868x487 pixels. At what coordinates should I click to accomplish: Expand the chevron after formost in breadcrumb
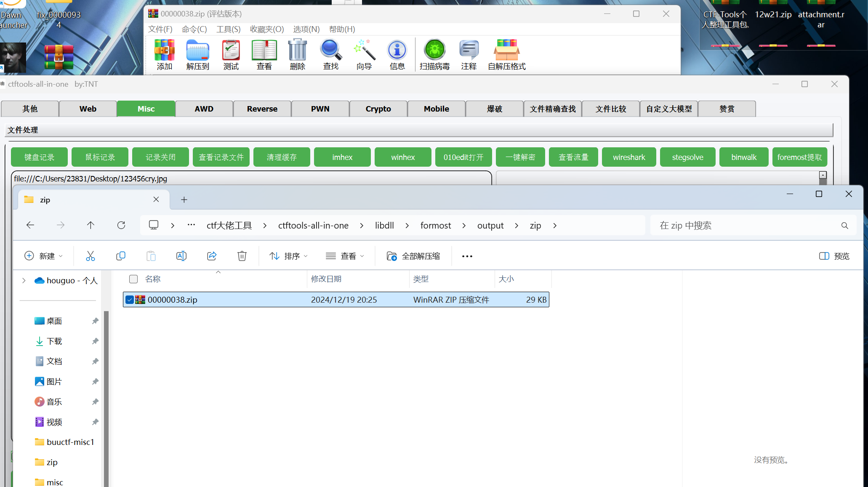coord(464,226)
